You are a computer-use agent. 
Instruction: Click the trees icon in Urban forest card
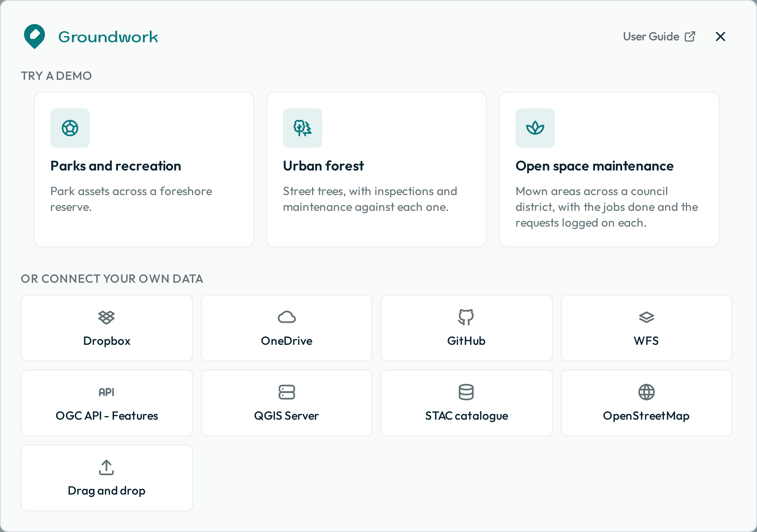point(302,128)
